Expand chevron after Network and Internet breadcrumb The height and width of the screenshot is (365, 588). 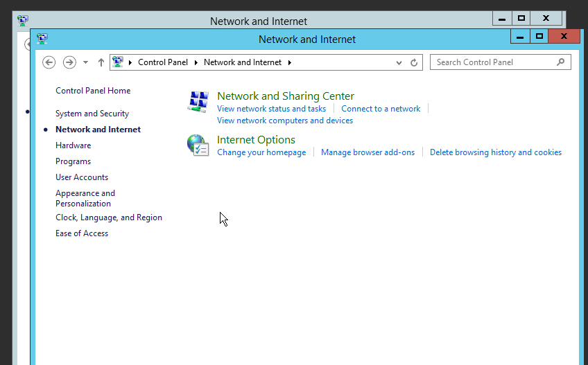tap(290, 62)
